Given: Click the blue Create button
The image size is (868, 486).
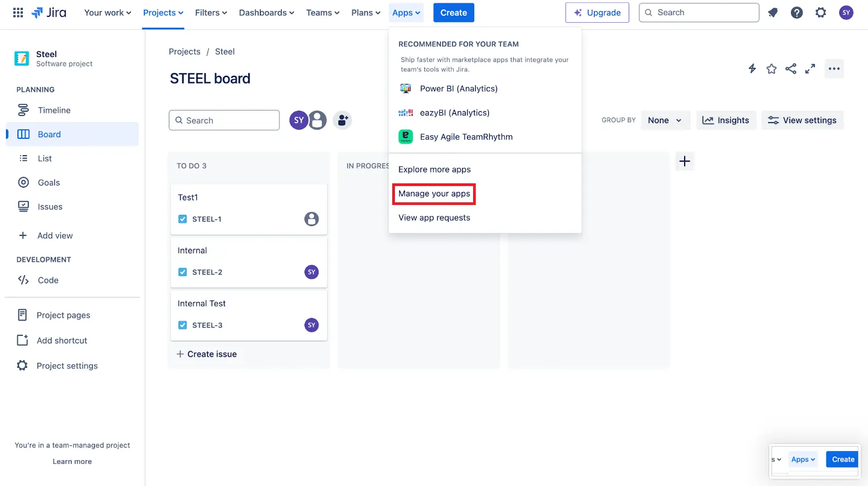Looking at the screenshot, I should click(x=454, y=12).
